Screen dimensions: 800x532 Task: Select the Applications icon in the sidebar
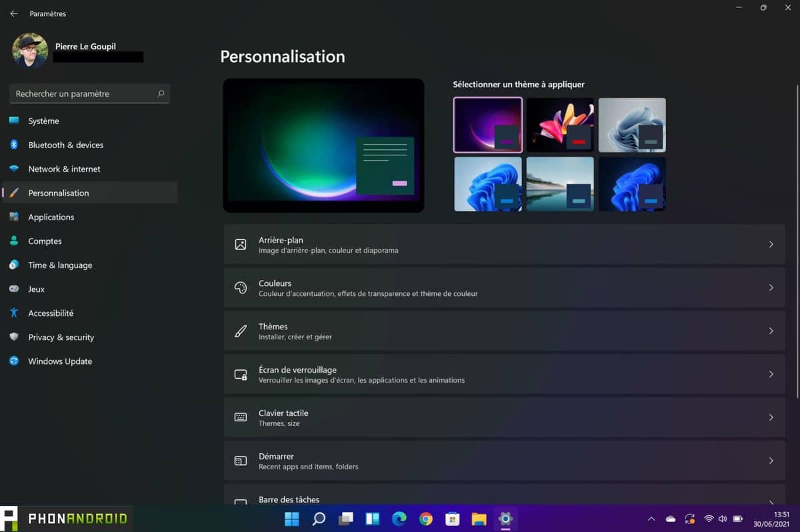[x=14, y=217]
